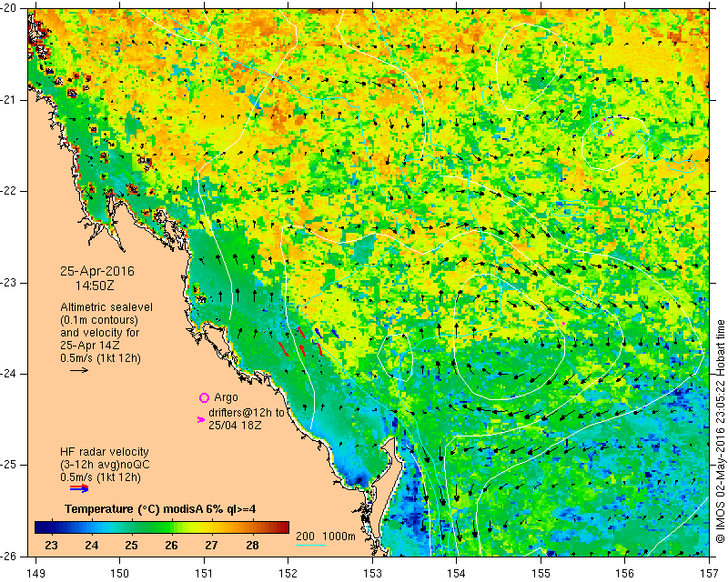Click the colorbar label '26'
728x582 pixels.
(171, 545)
